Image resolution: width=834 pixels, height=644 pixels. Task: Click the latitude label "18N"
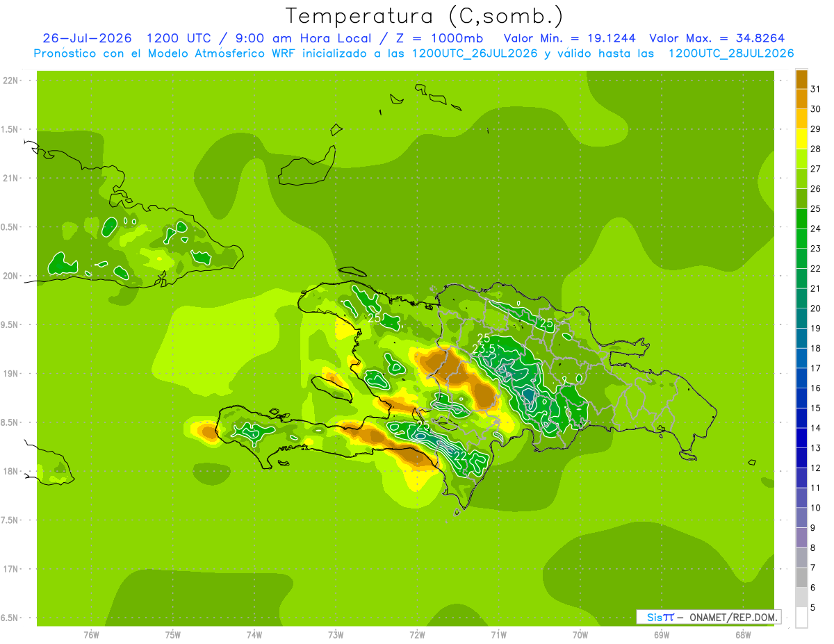(x=10, y=472)
